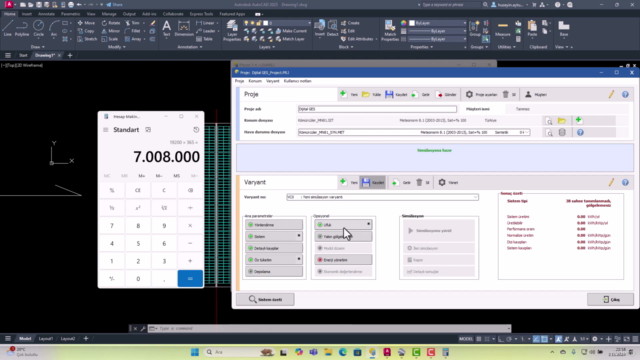640x360 pixels.
Task: Open Windows Start menu on taskbar
Action: click(195, 352)
